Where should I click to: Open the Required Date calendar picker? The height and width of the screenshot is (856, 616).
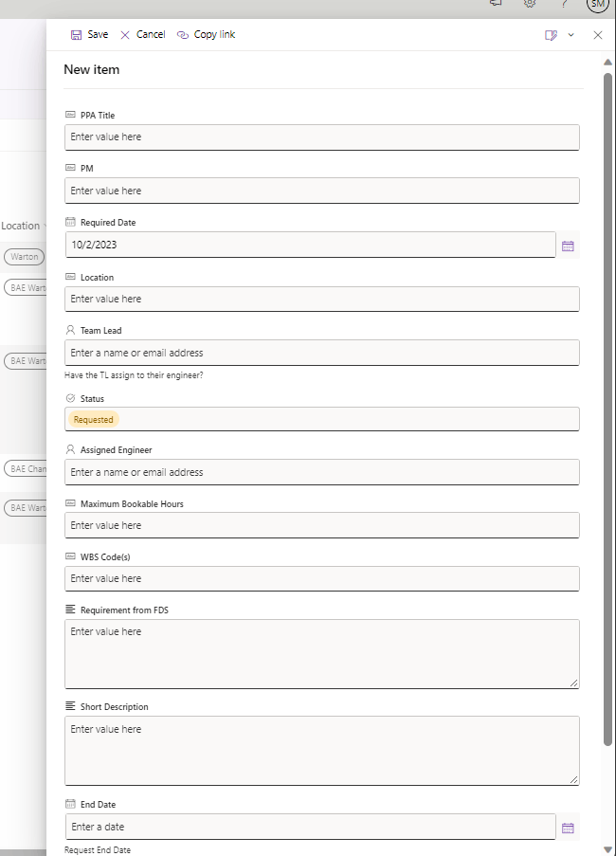click(x=568, y=246)
